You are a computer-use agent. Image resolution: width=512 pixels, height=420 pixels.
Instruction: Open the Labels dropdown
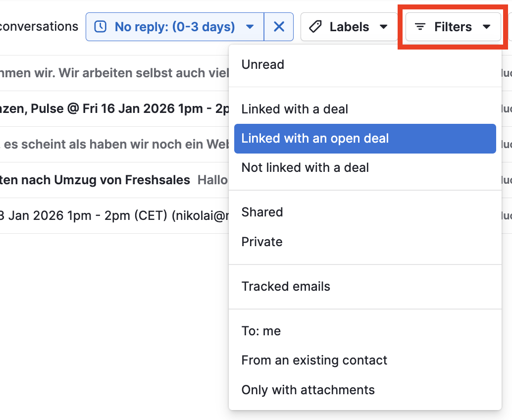coord(349,27)
